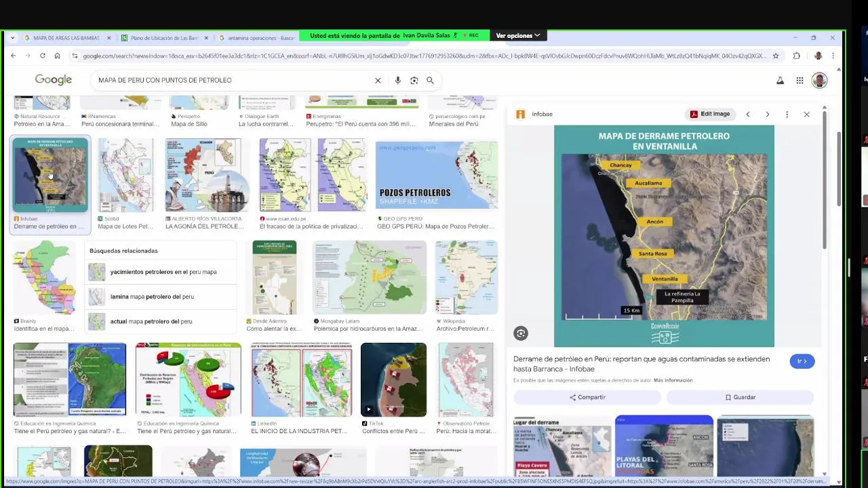
Task: Click the REC recording indicator
Action: pos(471,35)
